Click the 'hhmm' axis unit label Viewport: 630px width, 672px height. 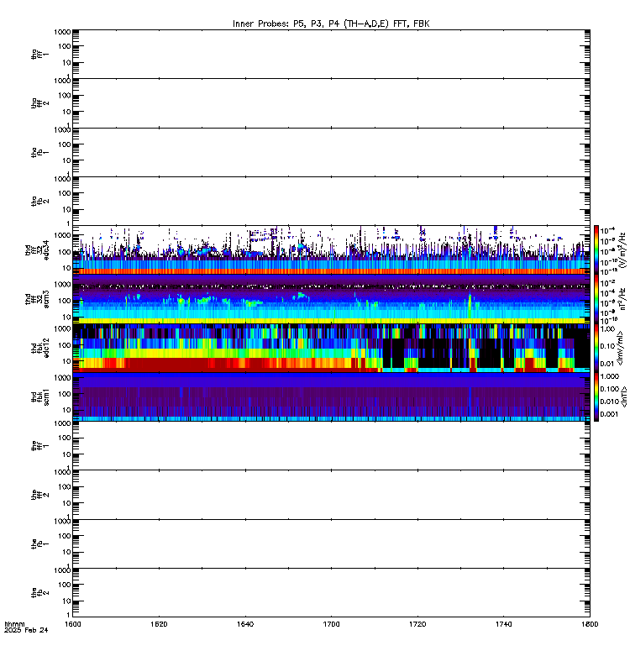click(x=14, y=624)
